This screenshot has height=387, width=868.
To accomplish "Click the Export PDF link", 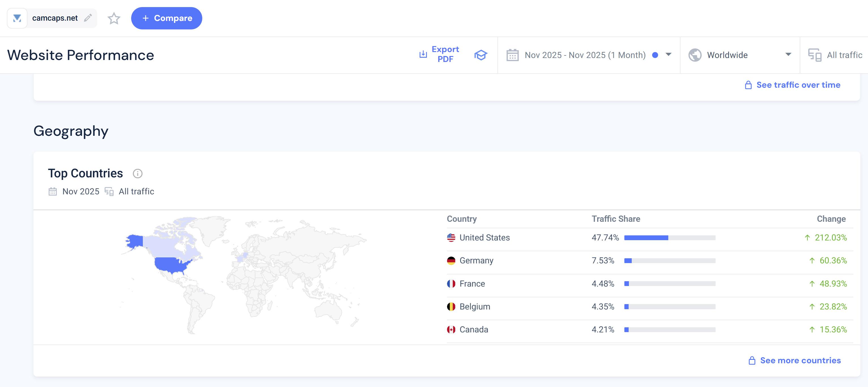I will [x=445, y=54].
